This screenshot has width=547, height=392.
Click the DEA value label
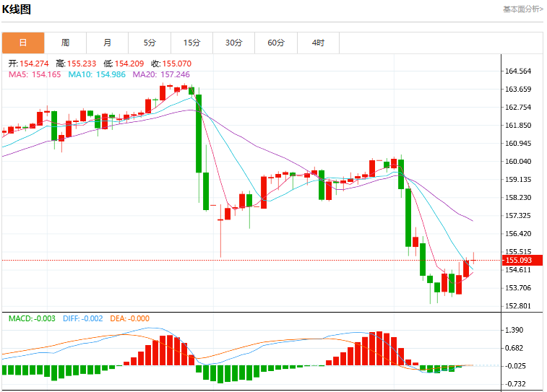[x=129, y=318]
